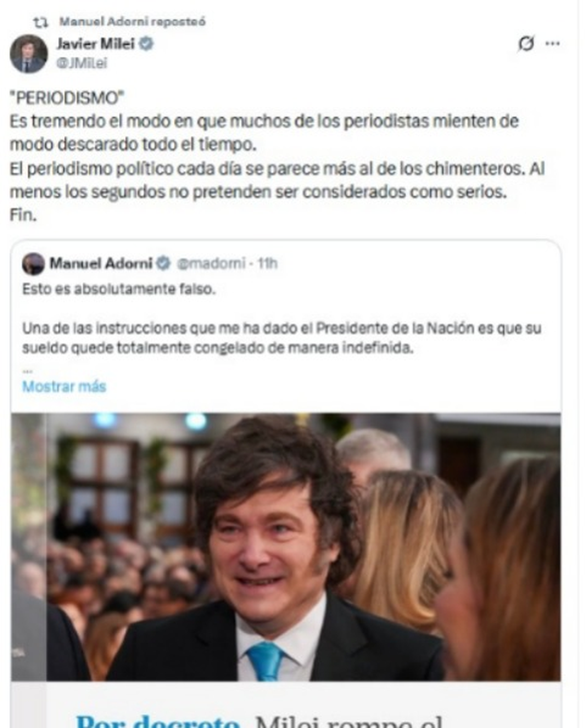Click the Grok slash-circle icon on the tweet

[526, 43]
